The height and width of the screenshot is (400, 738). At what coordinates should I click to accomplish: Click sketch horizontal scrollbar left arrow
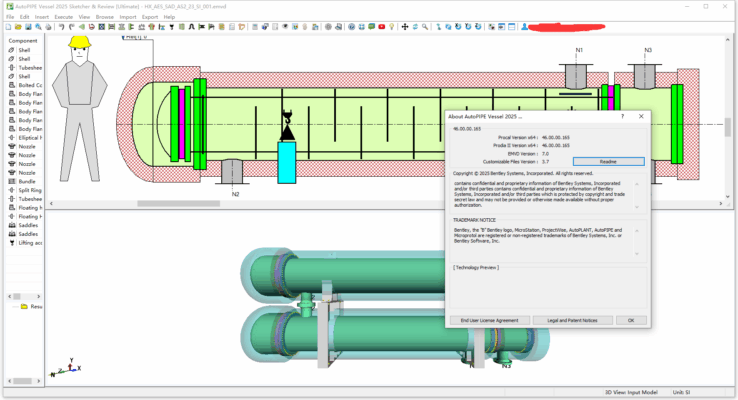click(52, 203)
